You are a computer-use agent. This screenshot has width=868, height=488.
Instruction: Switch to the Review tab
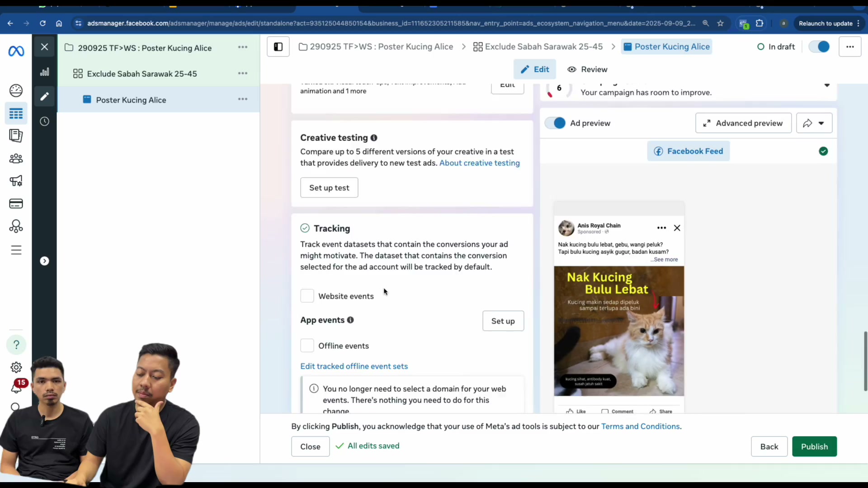587,69
